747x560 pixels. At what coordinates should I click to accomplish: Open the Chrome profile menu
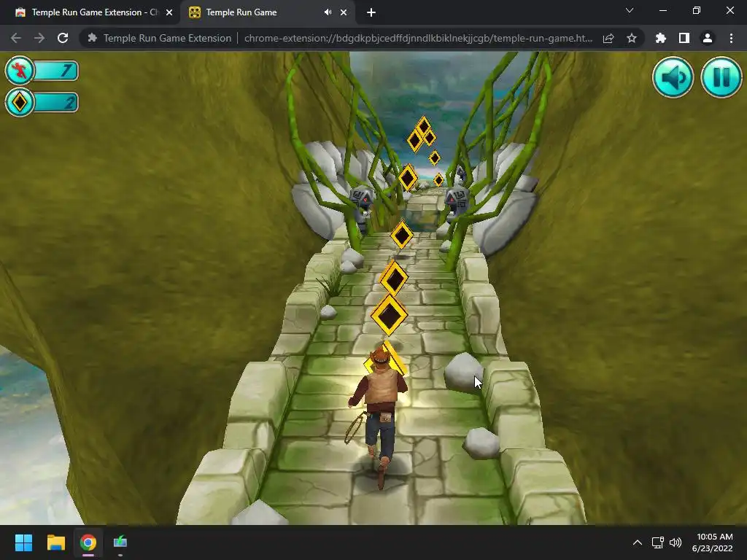[708, 38]
